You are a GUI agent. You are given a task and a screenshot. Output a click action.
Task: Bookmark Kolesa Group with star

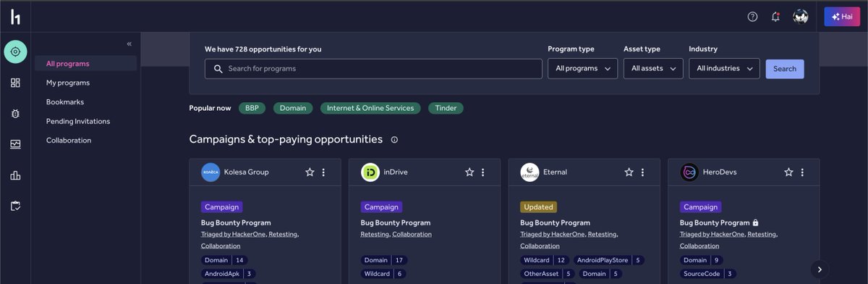click(x=310, y=172)
